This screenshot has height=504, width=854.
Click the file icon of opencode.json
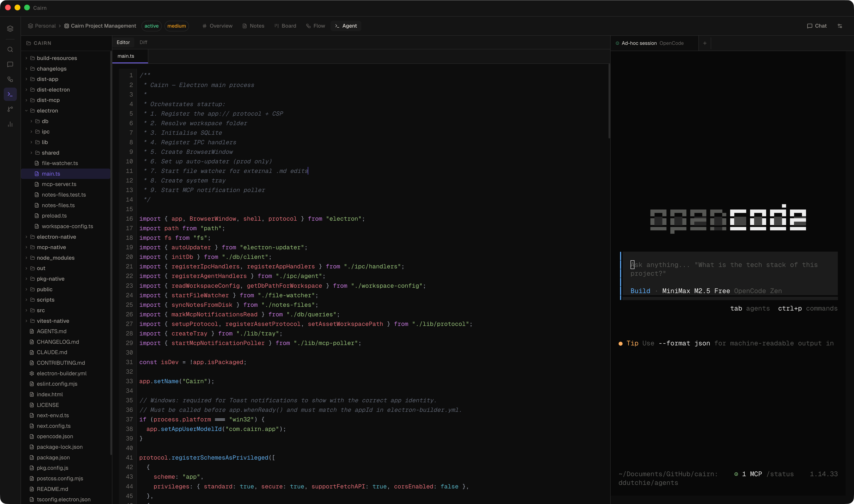32,436
